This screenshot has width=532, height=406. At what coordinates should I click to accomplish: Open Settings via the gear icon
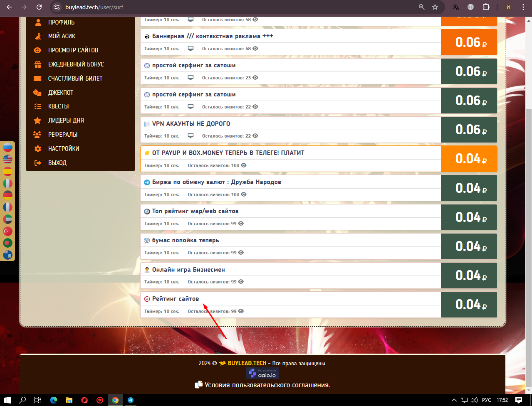pyautogui.click(x=37, y=149)
